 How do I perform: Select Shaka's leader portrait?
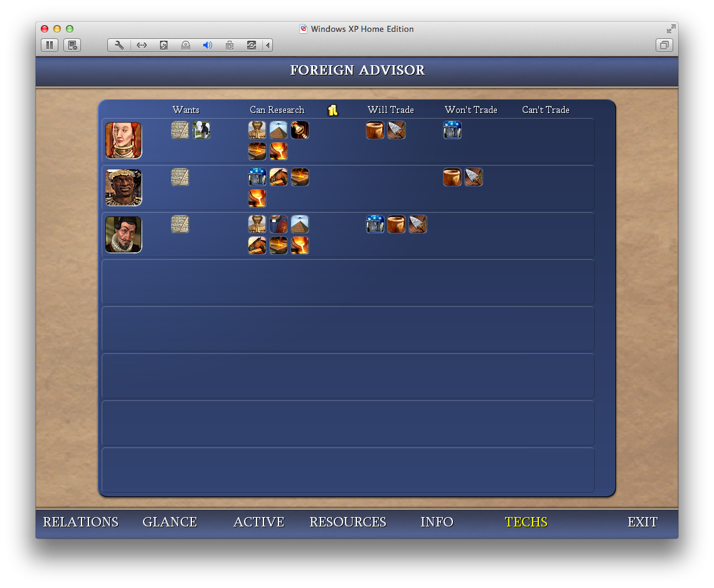coord(124,188)
